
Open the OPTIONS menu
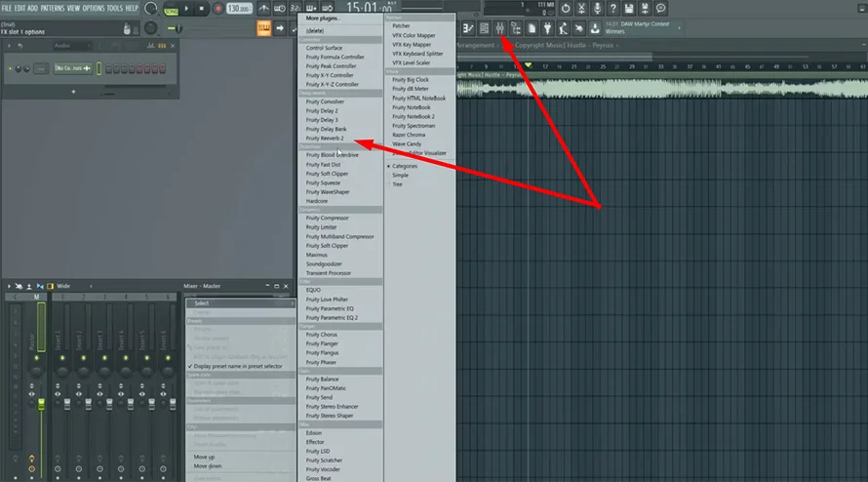(x=93, y=9)
